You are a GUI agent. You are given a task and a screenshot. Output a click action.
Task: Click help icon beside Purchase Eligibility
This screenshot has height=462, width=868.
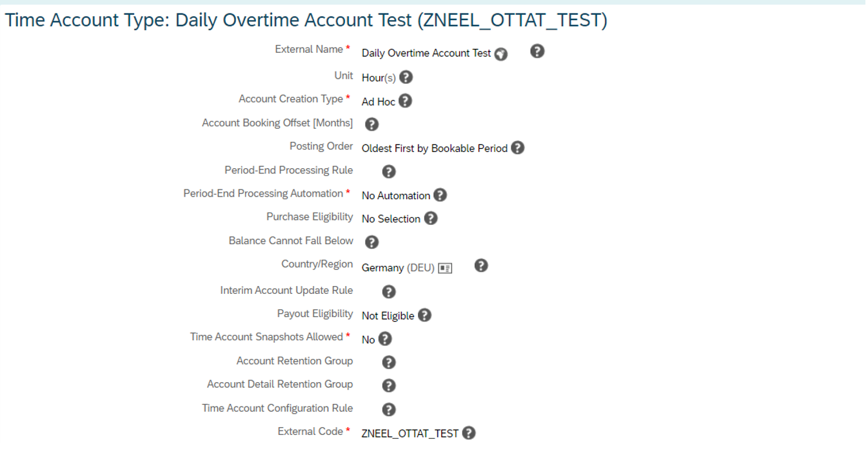pos(431,218)
